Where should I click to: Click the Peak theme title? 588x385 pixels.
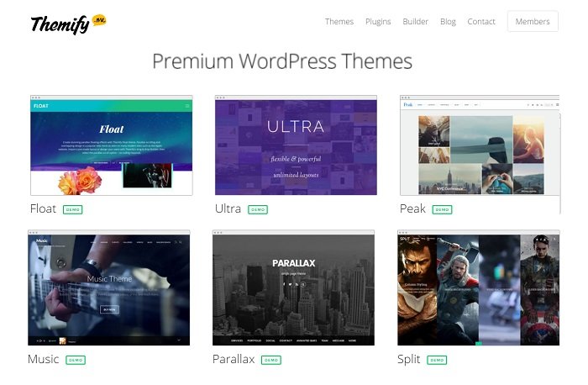(412, 208)
